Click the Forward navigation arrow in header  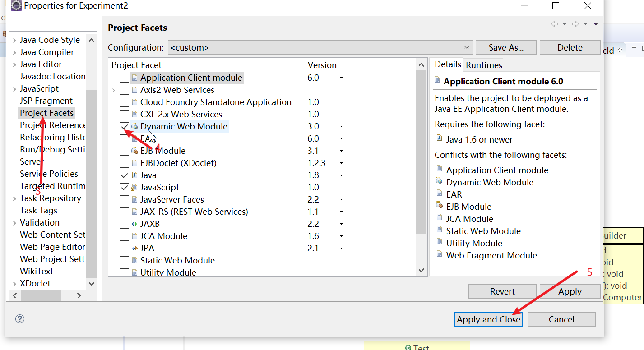[x=575, y=24]
